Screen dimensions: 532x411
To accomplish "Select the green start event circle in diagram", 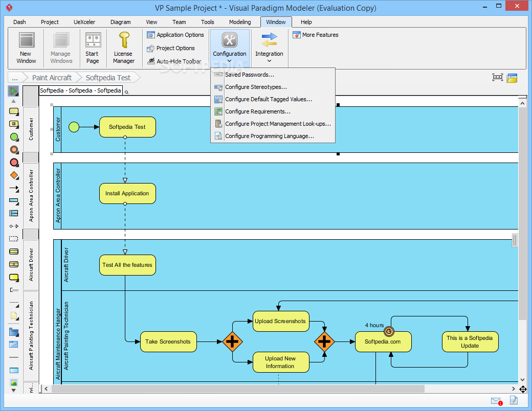I will coord(74,127).
